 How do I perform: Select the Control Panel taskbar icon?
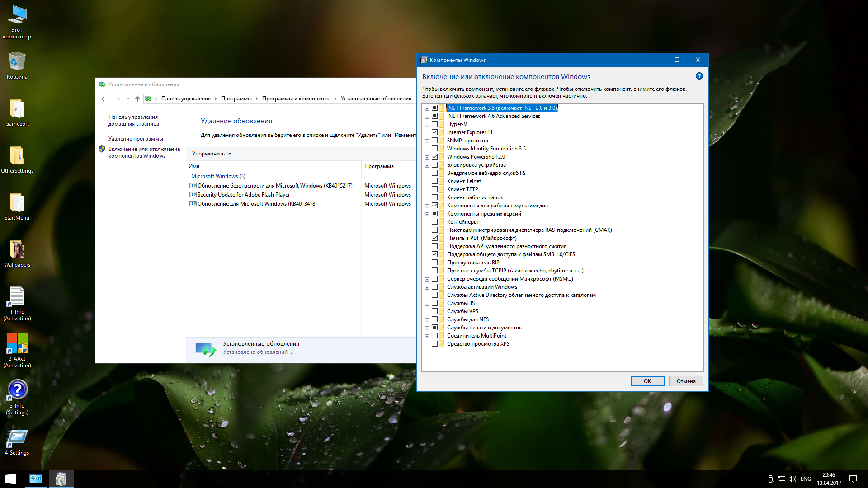[35, 479]
